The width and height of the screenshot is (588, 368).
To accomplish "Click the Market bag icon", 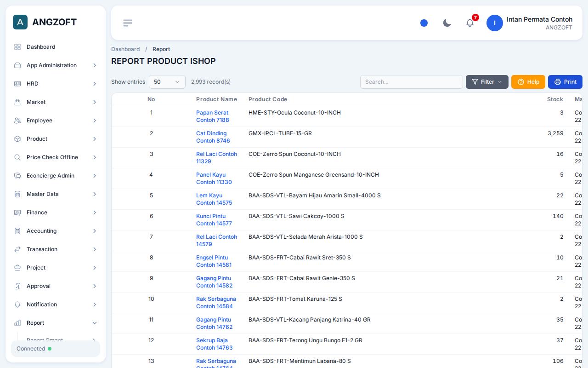I will (17, 102).
